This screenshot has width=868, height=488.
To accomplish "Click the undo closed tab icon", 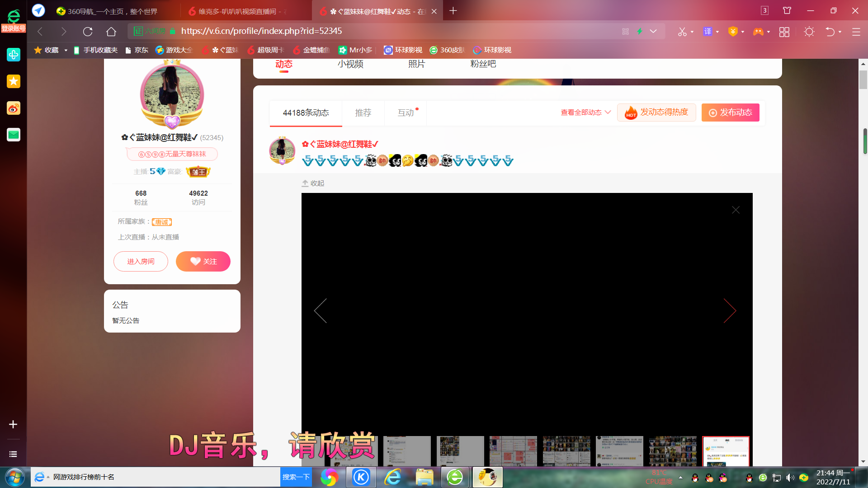I will click(830, 32).
